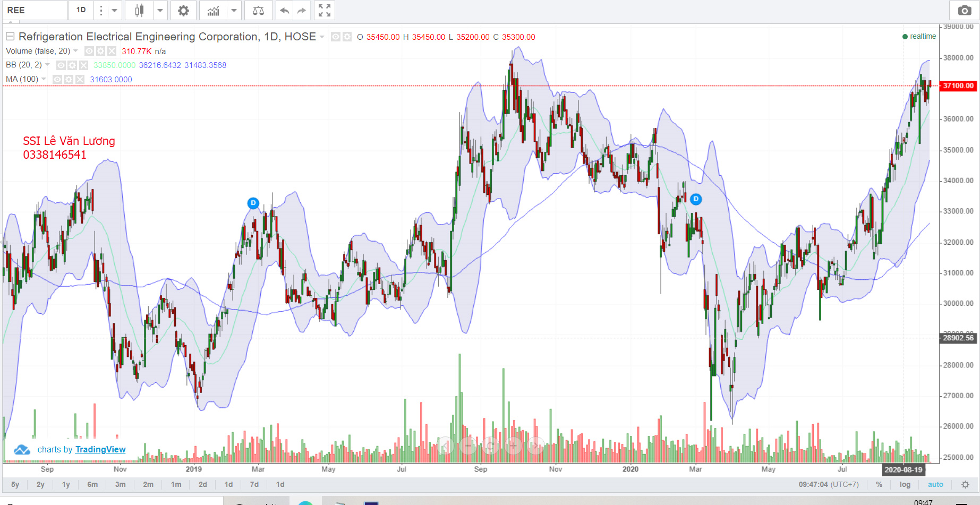Click the redo arrow
Viewport: 980px width, 505px height.
(301, 11)
